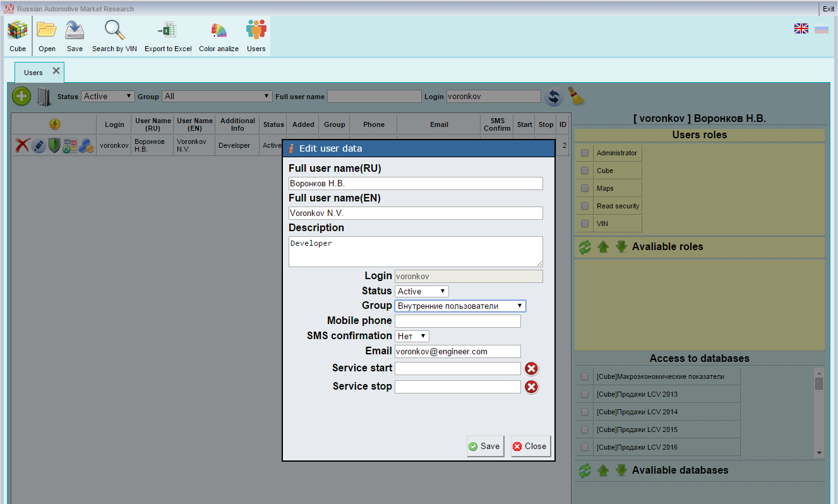Close the Users tab
The height and width of the screenshot is (504, 838).
[x=56, y=71]
